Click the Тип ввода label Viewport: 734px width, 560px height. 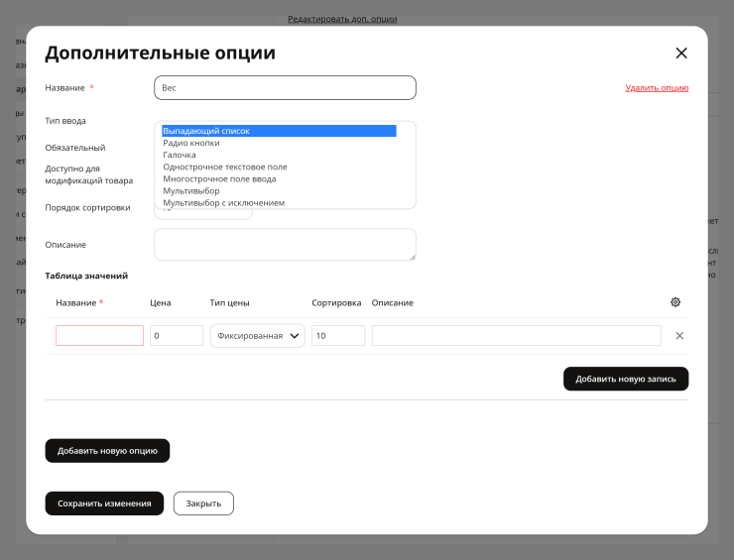65,121
